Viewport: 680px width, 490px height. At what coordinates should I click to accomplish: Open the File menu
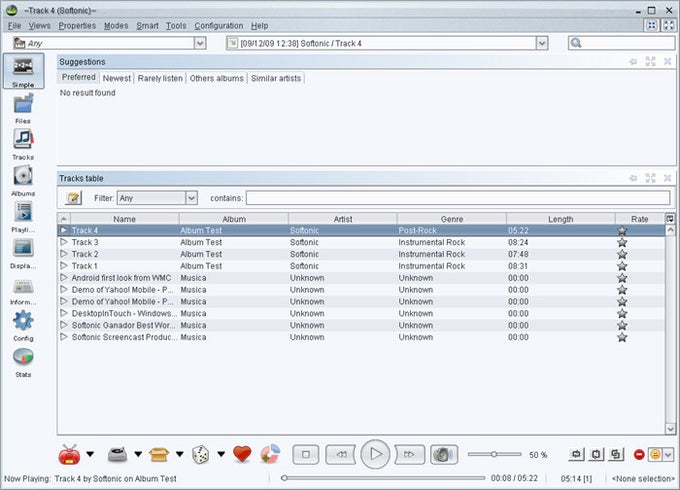[14, 26]
